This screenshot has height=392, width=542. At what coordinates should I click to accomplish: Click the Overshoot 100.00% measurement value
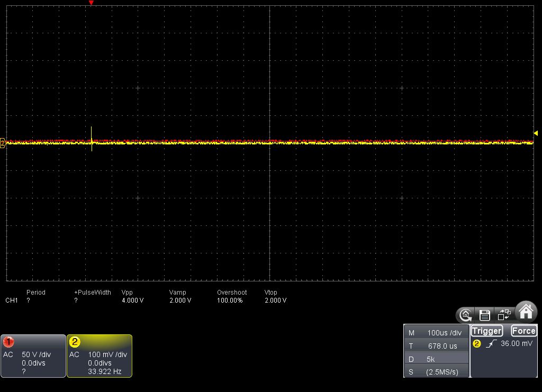coord(230,300)
